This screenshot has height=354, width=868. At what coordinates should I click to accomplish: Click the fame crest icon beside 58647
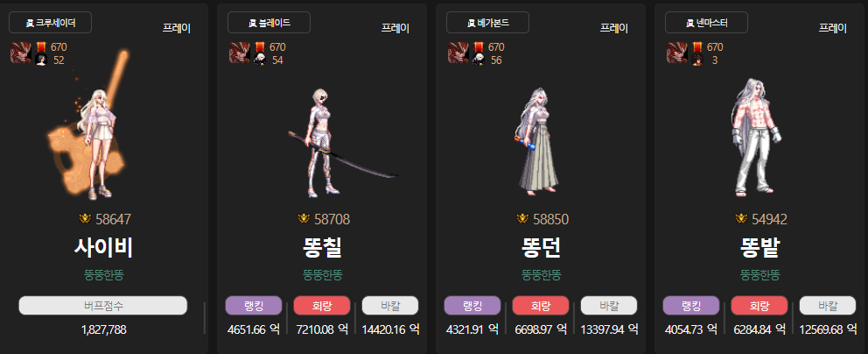pos(85,219)
